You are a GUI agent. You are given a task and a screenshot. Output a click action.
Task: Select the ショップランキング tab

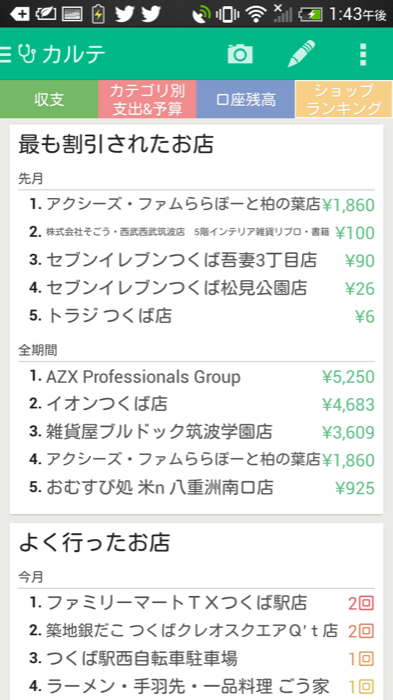click(344, 99)
